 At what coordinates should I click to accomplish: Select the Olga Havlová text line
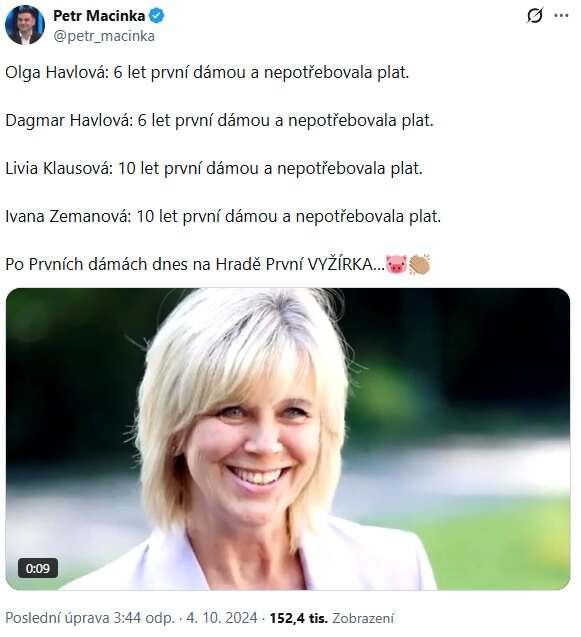[x=207, y=73]
